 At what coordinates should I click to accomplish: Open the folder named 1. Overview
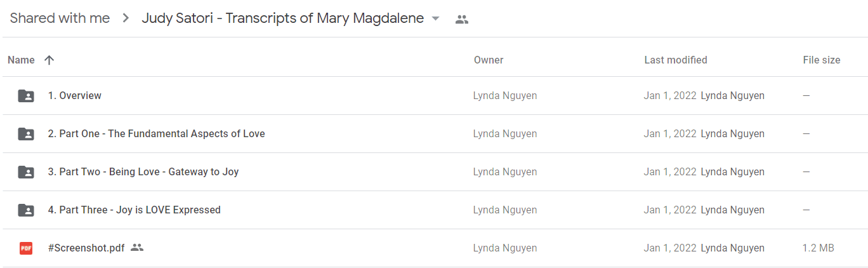pyautogui.click(x=75, y=95)
